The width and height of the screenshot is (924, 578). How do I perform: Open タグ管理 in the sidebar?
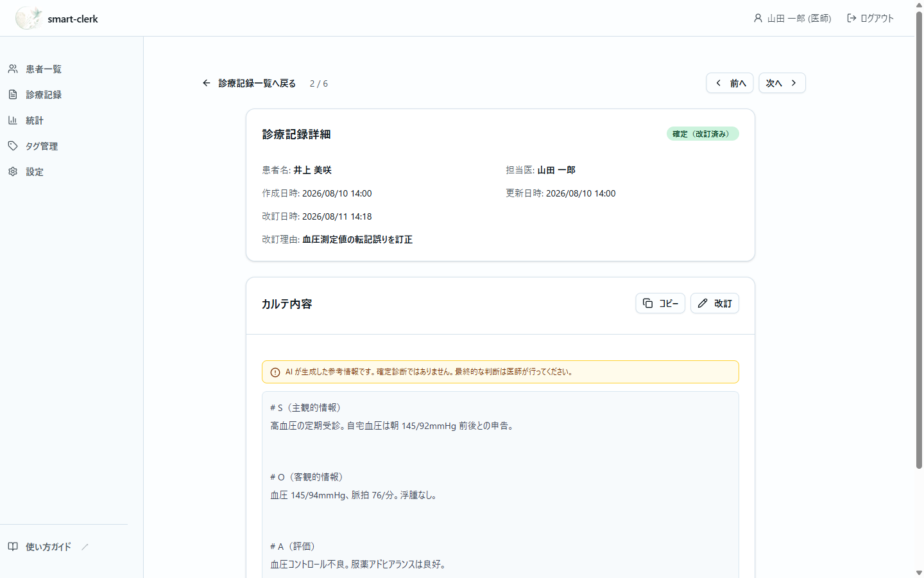[x=42, y=146]
